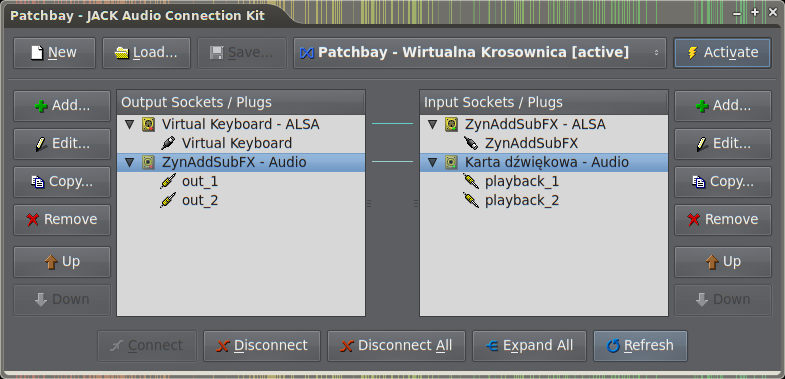Click the Virtual Keyboard ALSA socket icon

[x=148, y=124]
